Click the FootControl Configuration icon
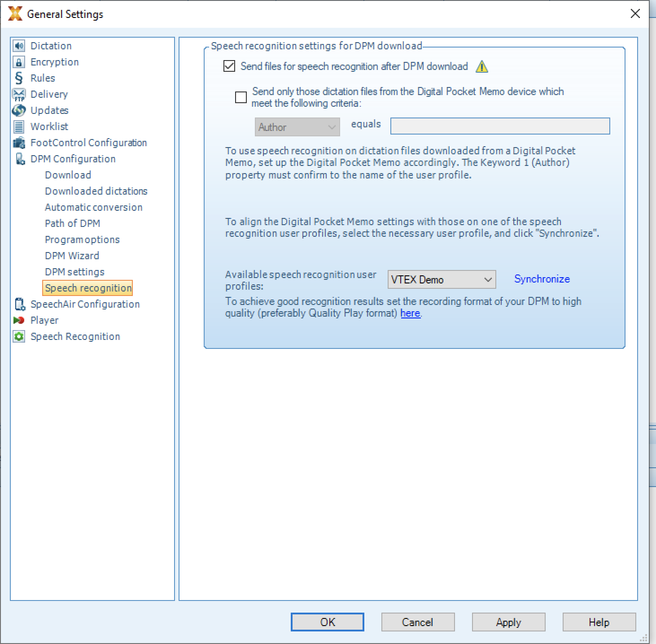656x644 pixels. click(x=19, y=143)
